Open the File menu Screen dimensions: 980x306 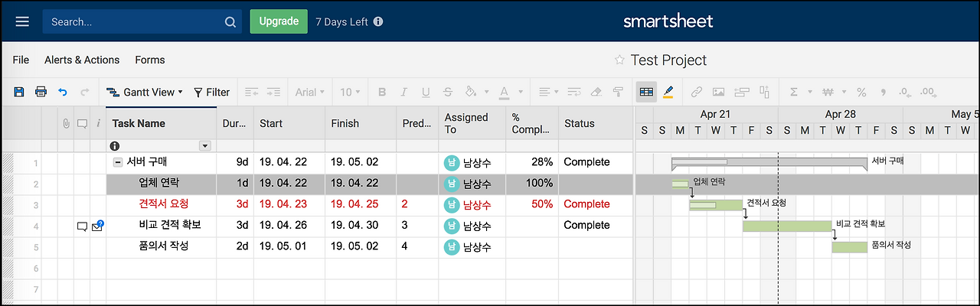coord(21,60)
